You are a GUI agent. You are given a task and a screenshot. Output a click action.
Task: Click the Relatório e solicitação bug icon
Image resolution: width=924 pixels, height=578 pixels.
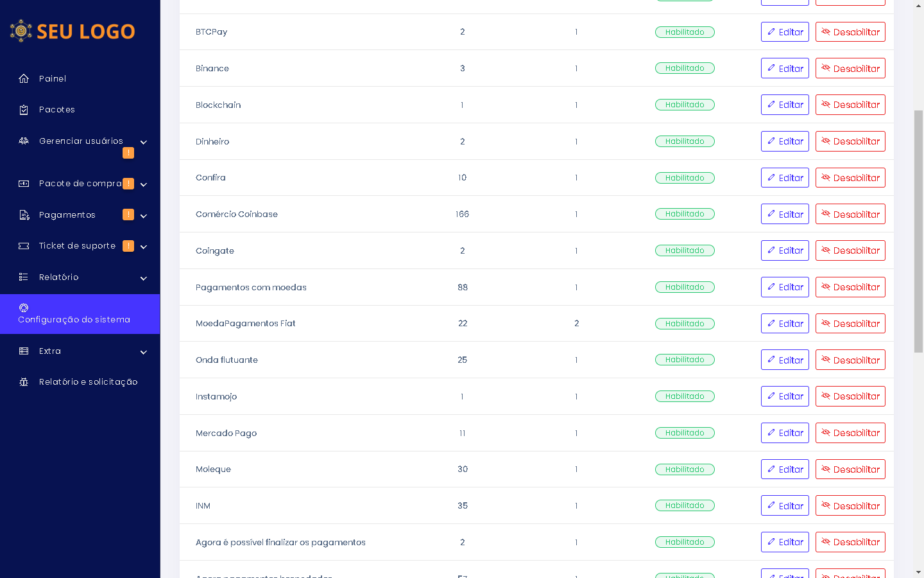[x=24, y=382]
